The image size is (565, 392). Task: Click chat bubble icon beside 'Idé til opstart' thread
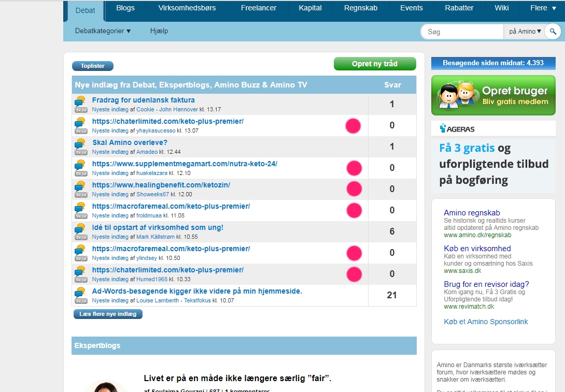tap(80, 228)
